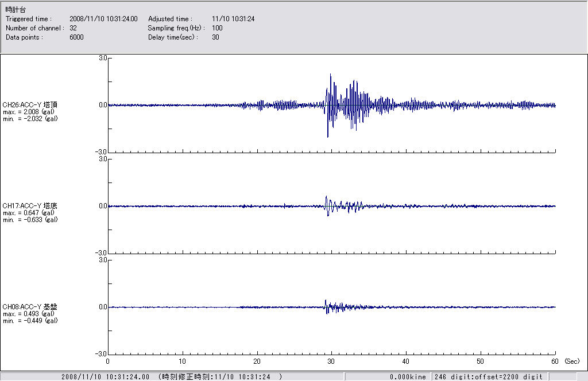Click the digit offset status bar panel
The image size is (588, 381).
click(488, 377)
